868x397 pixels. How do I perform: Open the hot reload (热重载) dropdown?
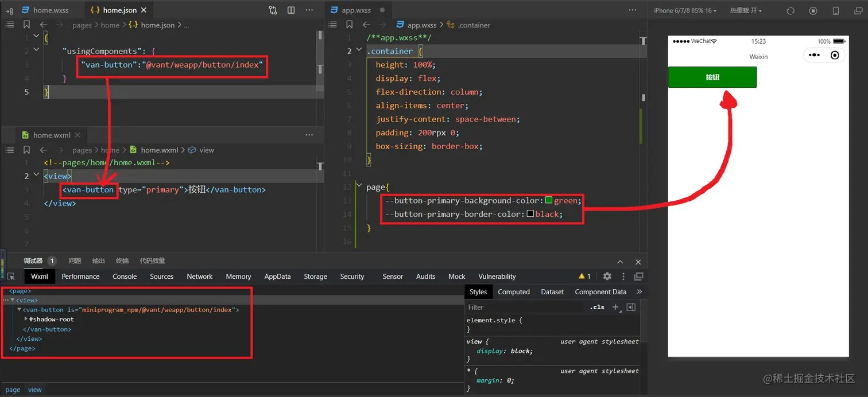tap(746, 10)
